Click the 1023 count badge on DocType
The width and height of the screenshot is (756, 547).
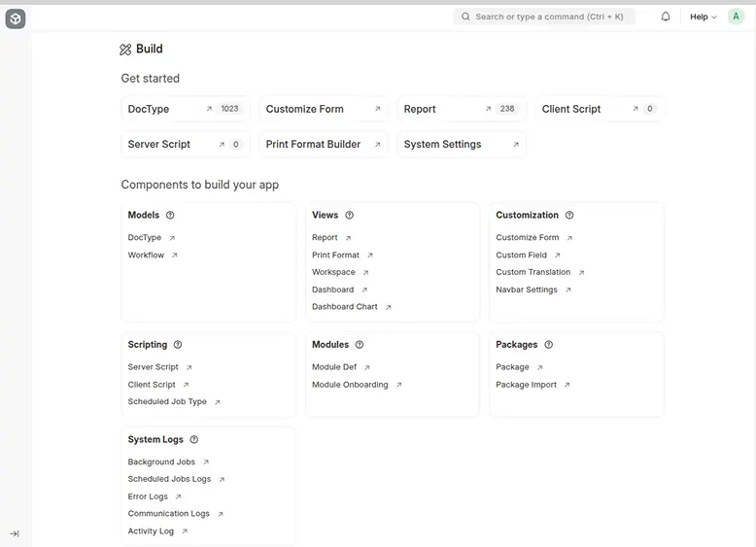[x=229, y=109]
